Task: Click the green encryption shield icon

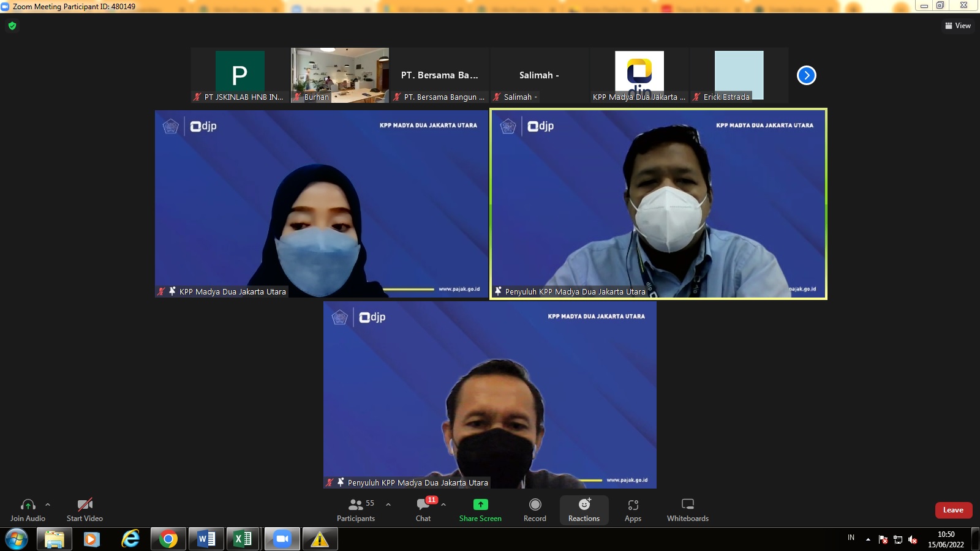Action: [12, 26]
